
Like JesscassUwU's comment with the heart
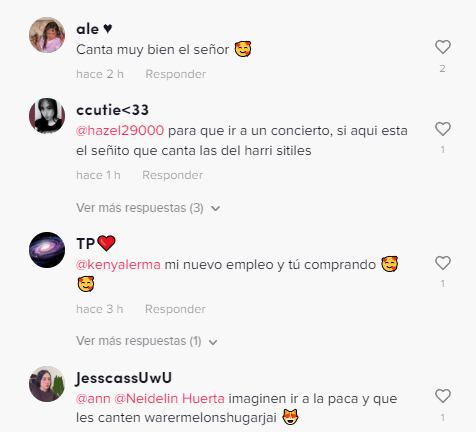point(443,396)
